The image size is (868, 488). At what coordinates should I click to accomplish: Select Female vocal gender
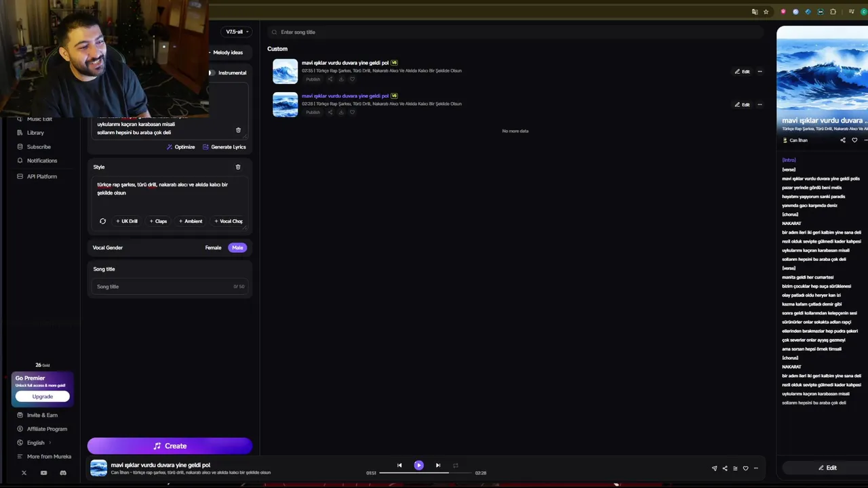click(x=213, y=247)
